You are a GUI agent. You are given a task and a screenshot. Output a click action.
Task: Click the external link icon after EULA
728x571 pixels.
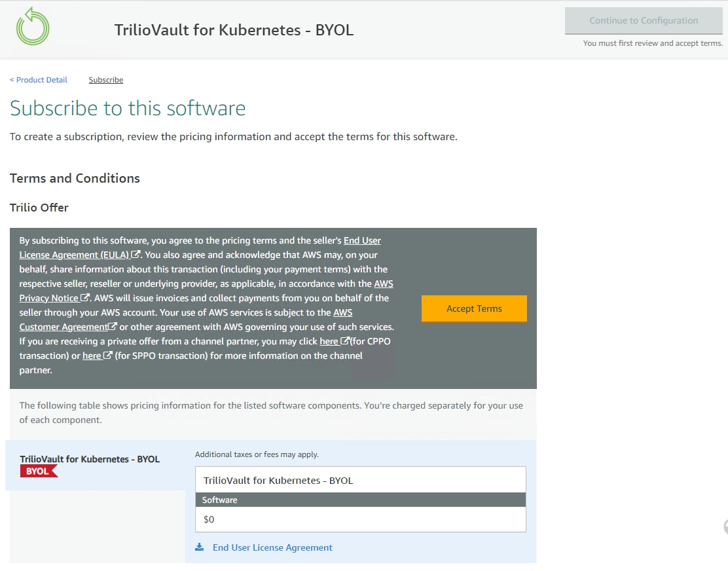(x=136, y=255)
